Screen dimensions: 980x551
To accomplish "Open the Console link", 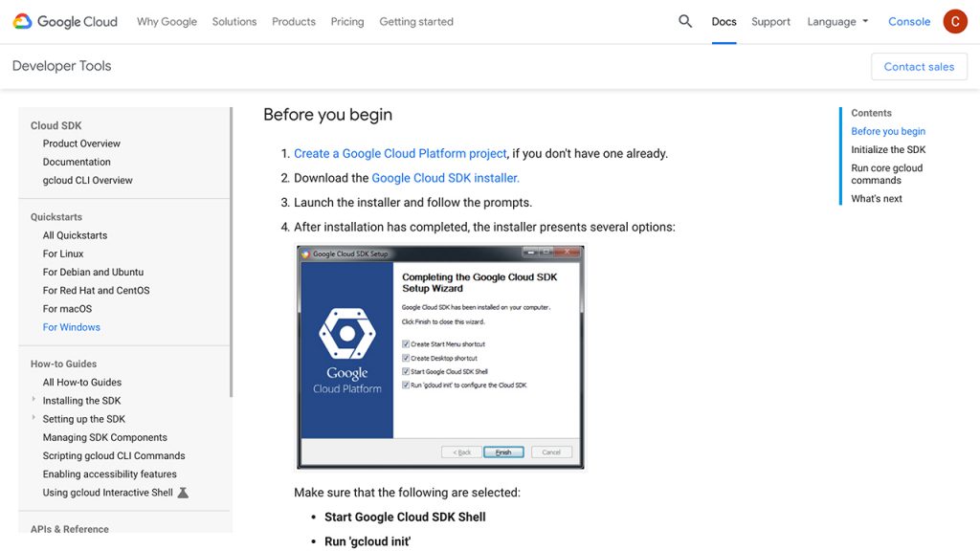I will pyautogui.click(x=909, y=22).
